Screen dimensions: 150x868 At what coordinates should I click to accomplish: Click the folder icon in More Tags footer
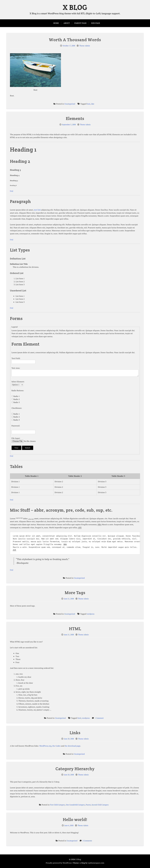(x=54, y=614)
